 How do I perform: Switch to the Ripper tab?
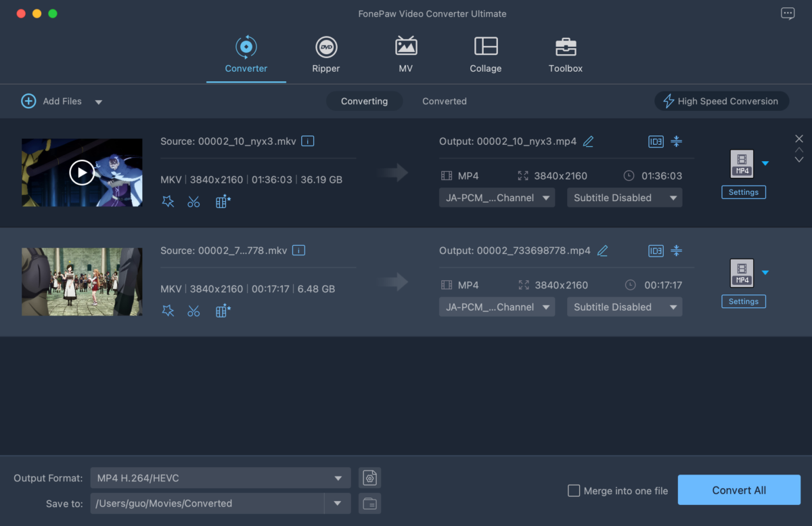click(326, 56)
